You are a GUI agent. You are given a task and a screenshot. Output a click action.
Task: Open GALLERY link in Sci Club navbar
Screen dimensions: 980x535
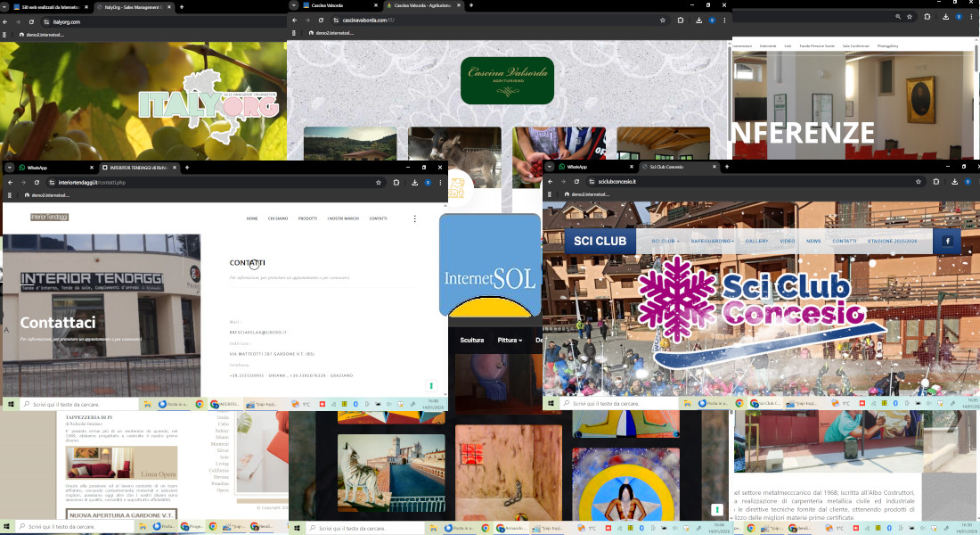[x=756, y=241]
